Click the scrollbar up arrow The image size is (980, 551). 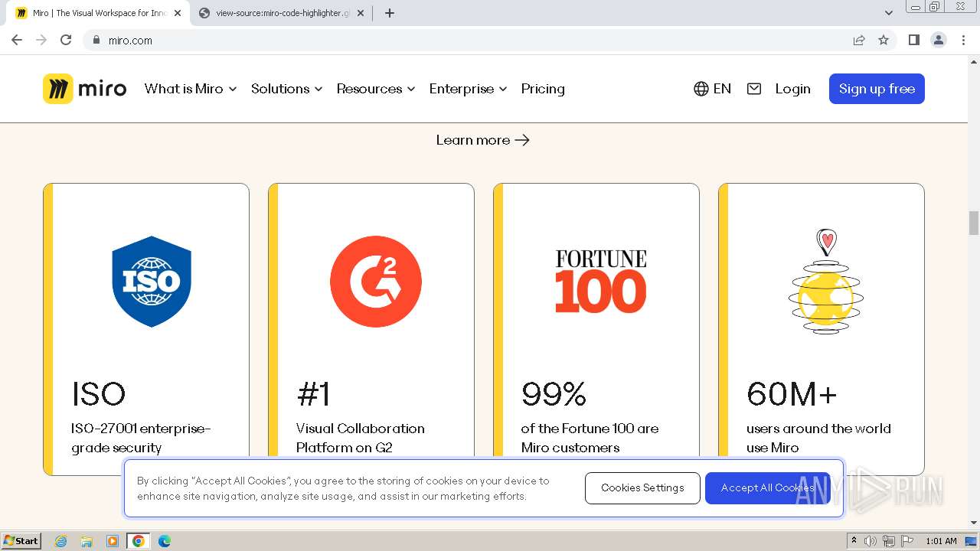coord(974,60)
